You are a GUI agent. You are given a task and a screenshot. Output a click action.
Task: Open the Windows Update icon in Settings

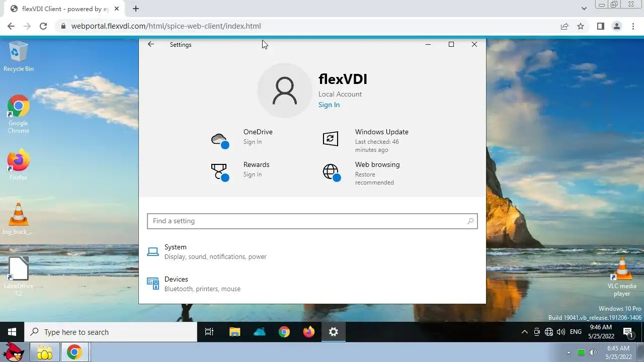point(331,139)
